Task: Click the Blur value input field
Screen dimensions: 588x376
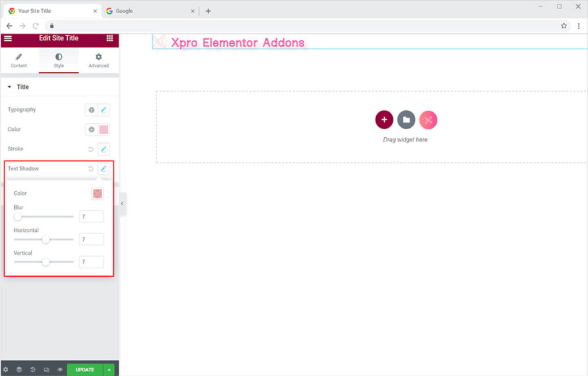Action: click(91, 216)
